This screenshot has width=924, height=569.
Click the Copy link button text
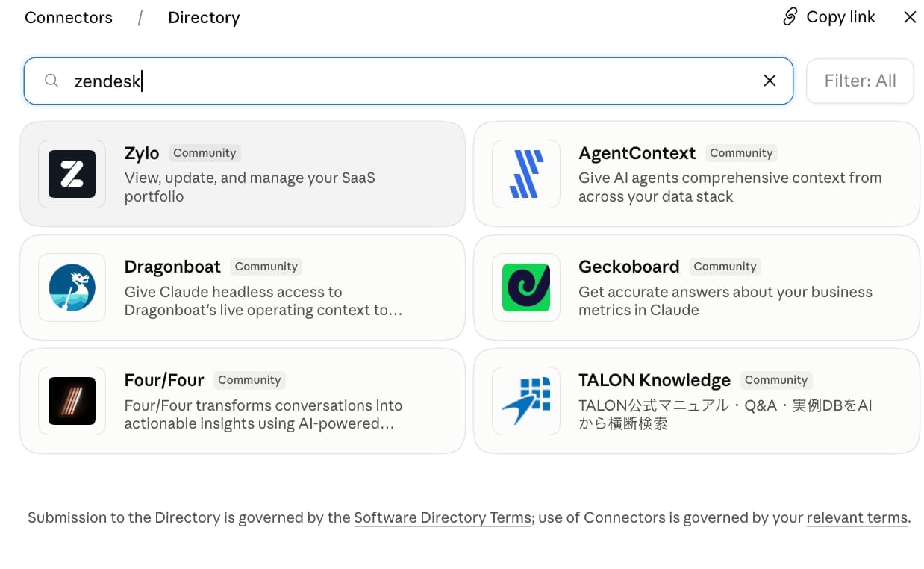[x=840, y=17]
